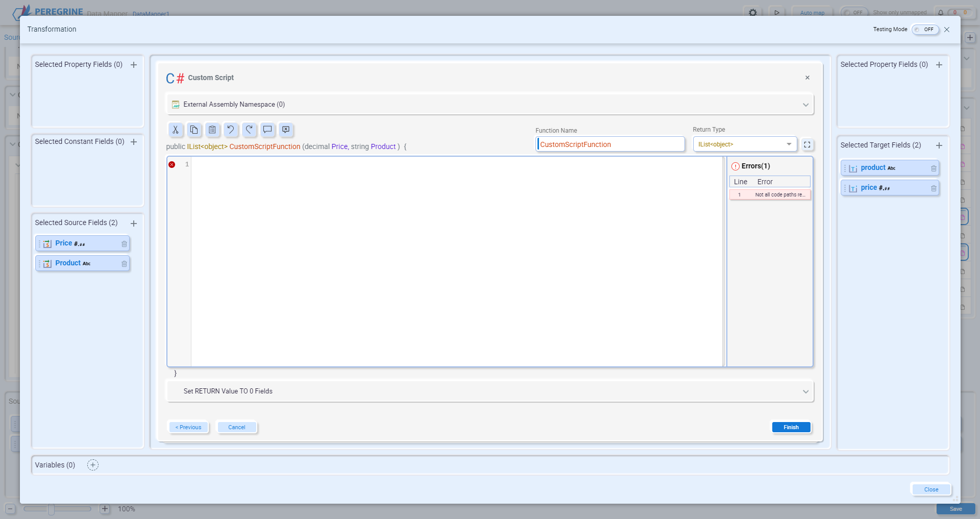
Task: Open the Return Type dropdown
Action: 745,144
